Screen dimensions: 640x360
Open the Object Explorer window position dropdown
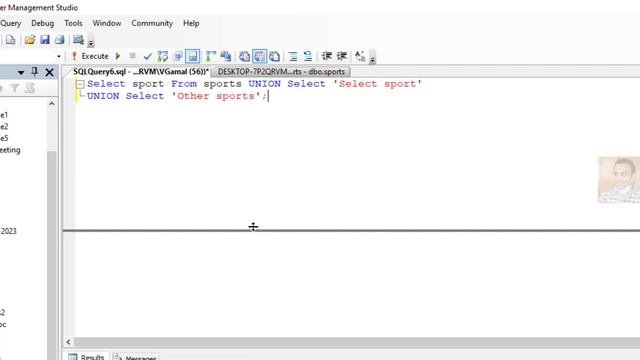pos(21,73)
